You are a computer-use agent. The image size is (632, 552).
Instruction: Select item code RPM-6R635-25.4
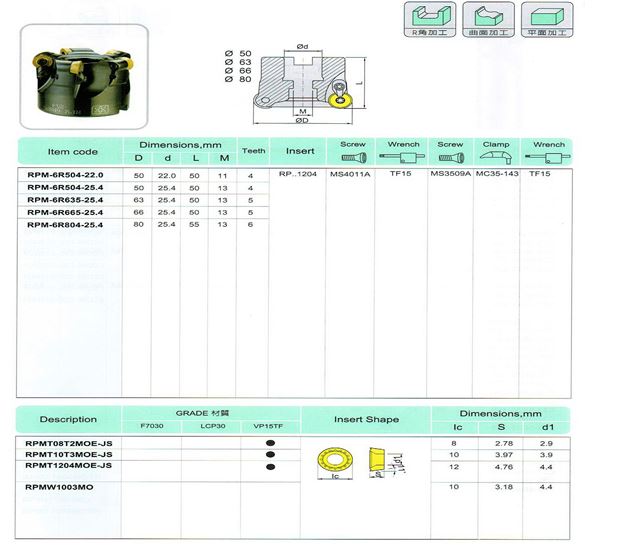65,200
